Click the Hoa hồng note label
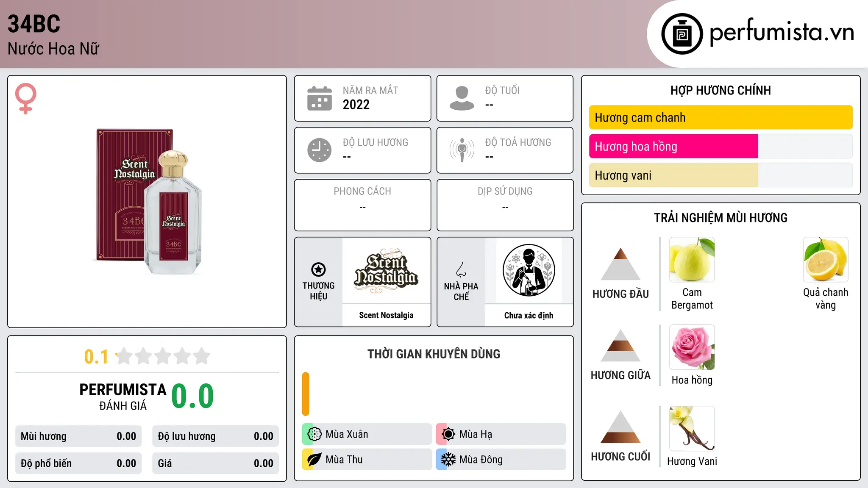The image size is (868, 488). 692,380
